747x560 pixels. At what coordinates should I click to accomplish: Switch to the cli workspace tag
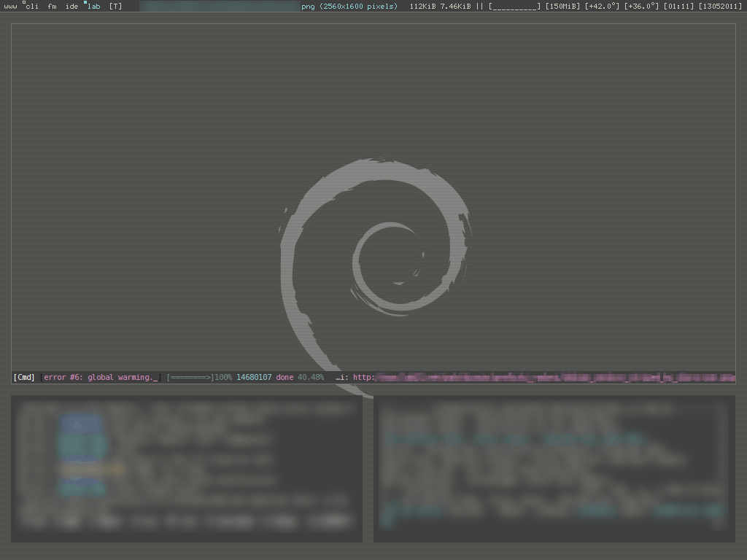coord(32,7)
